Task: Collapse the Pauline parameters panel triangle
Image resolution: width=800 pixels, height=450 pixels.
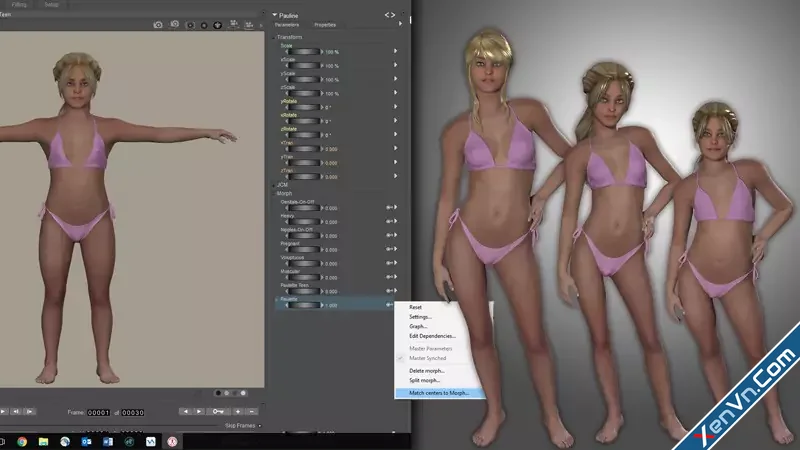Action: 274,15
